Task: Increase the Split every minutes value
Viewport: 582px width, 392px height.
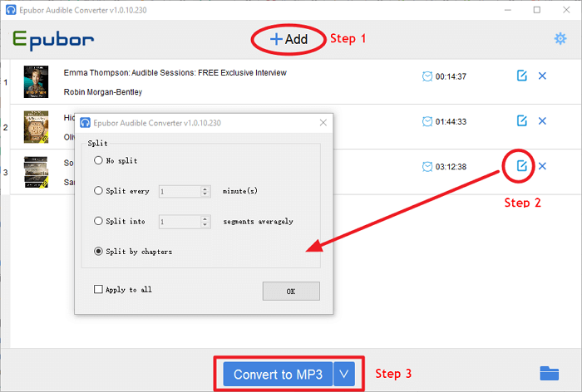Action: point(205,189)
